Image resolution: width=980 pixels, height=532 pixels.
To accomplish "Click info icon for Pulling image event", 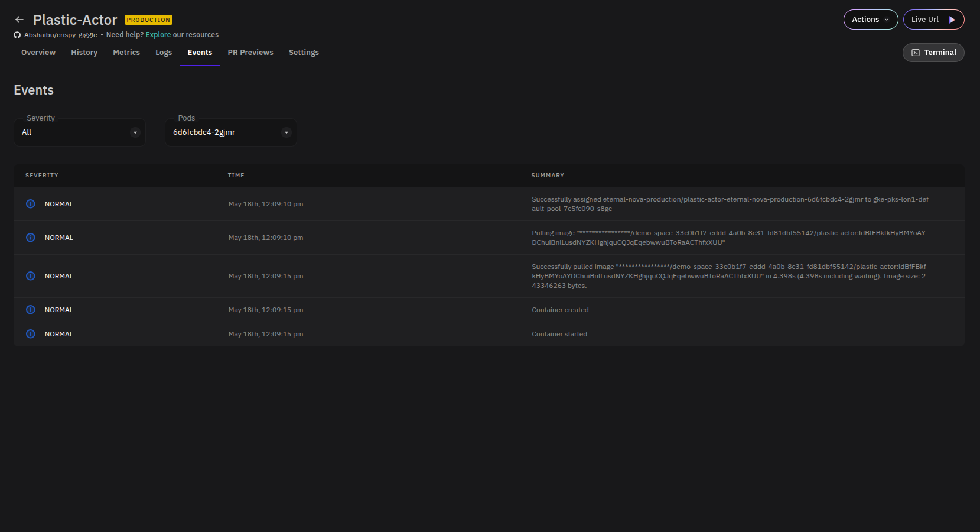I will coord(31,238).
